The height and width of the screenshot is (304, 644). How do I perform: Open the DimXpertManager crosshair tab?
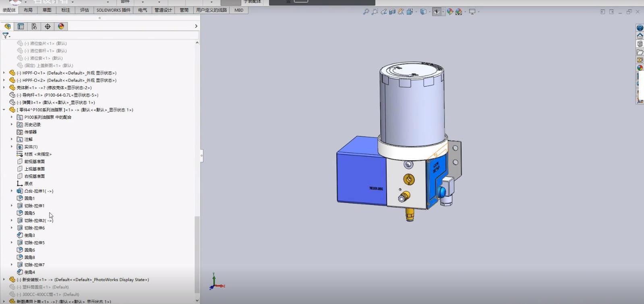pyautogui.click(x=48, y=26)
